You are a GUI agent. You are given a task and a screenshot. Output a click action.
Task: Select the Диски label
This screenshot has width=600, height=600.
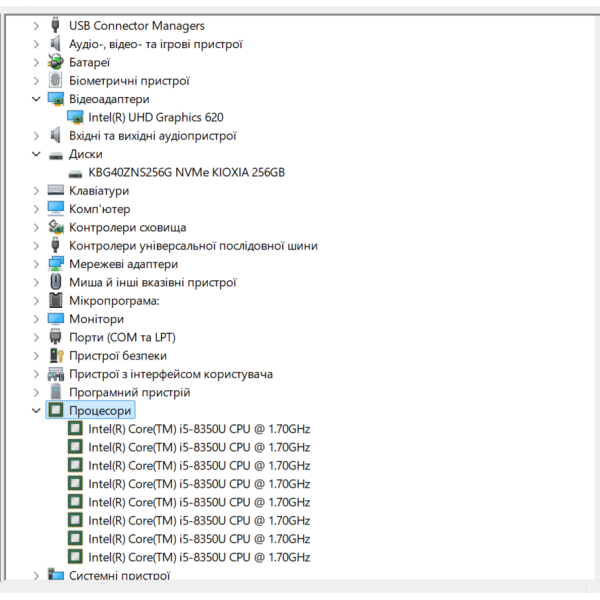pyautogui.click(x=86, y=154)
